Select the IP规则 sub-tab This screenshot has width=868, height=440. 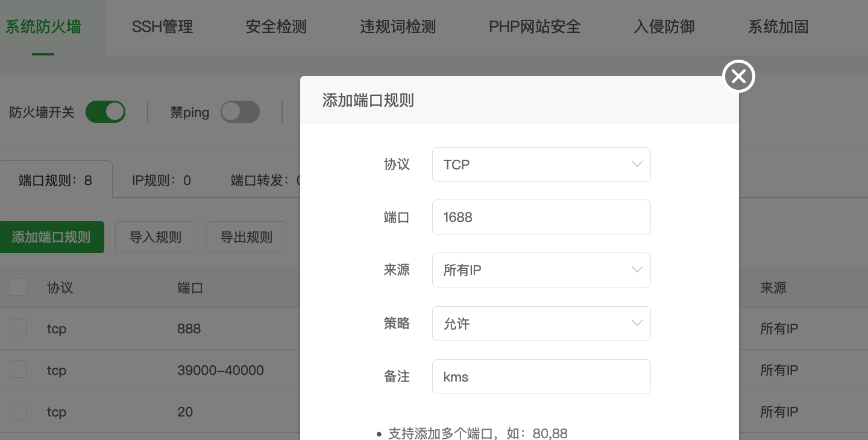coord(162,180)
